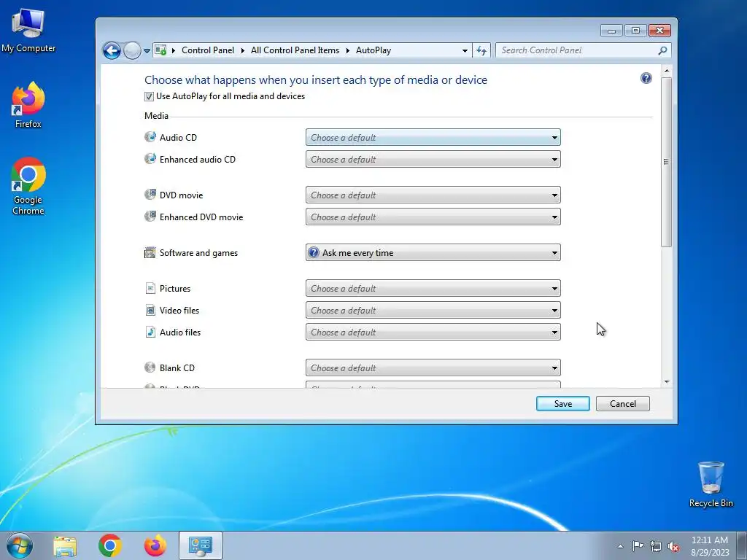Open the Audio files default dropdown
Image resolution: width=747 pixels, height=560 pixels.
tap(433, 332)
